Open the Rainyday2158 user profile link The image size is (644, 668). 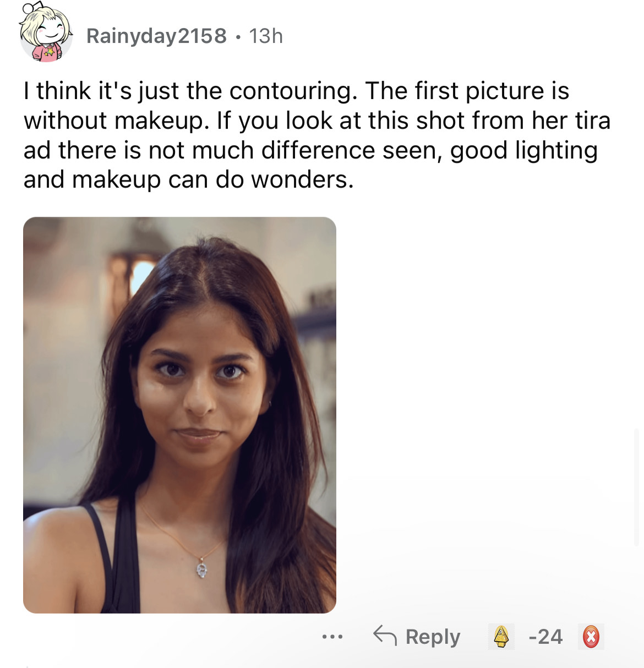click(x=156, y=36)
